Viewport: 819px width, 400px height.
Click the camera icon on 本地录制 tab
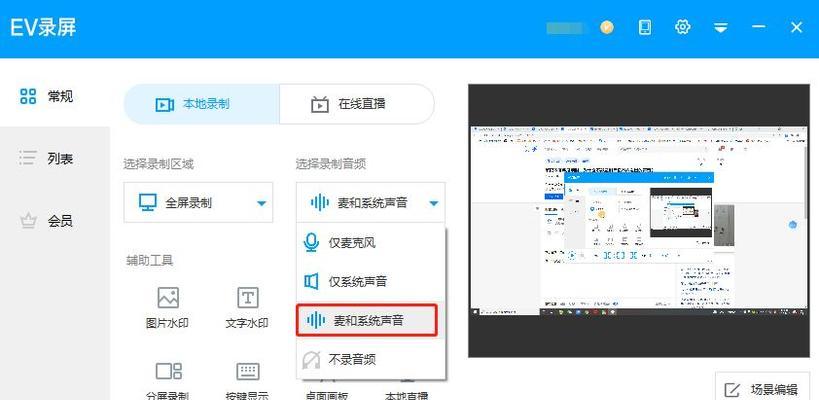tap(165, 104)
